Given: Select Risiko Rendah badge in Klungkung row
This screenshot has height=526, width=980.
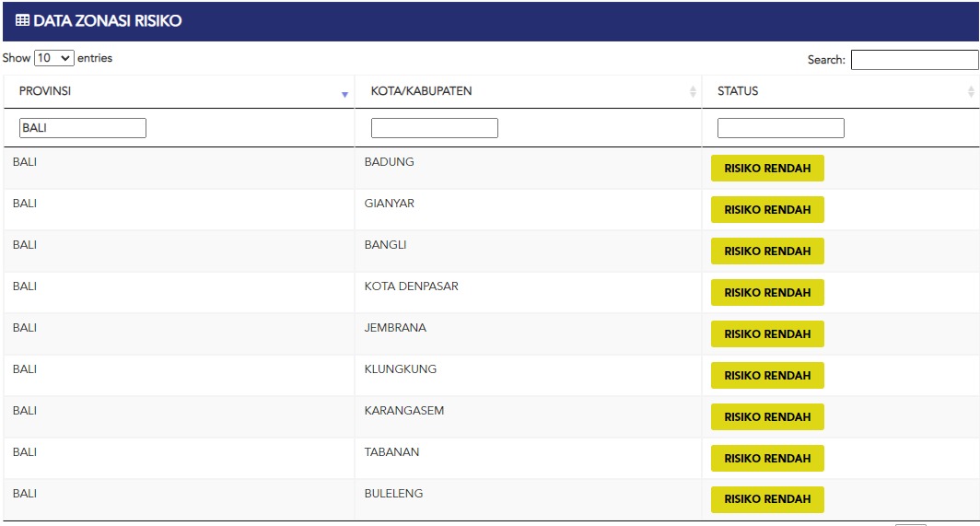Looking at the screenshot, I should pyautogui.click(x=767, y=376).
